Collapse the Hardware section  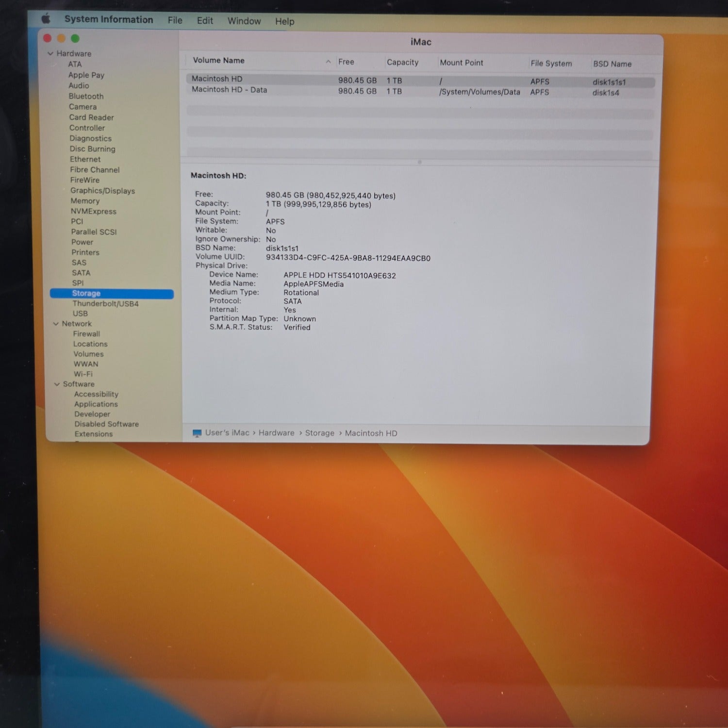(x=50, y=53)
